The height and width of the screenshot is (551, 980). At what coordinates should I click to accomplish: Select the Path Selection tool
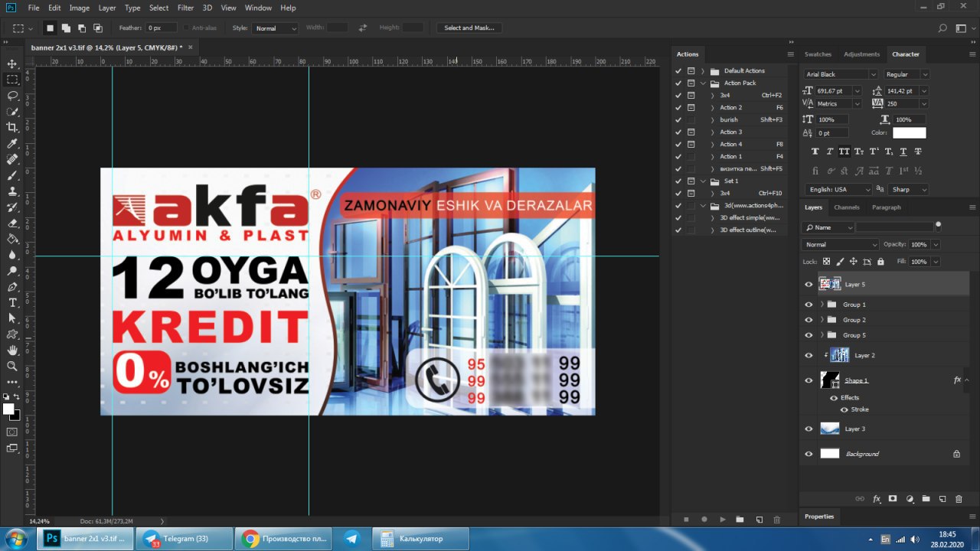(x=12, y=318)
